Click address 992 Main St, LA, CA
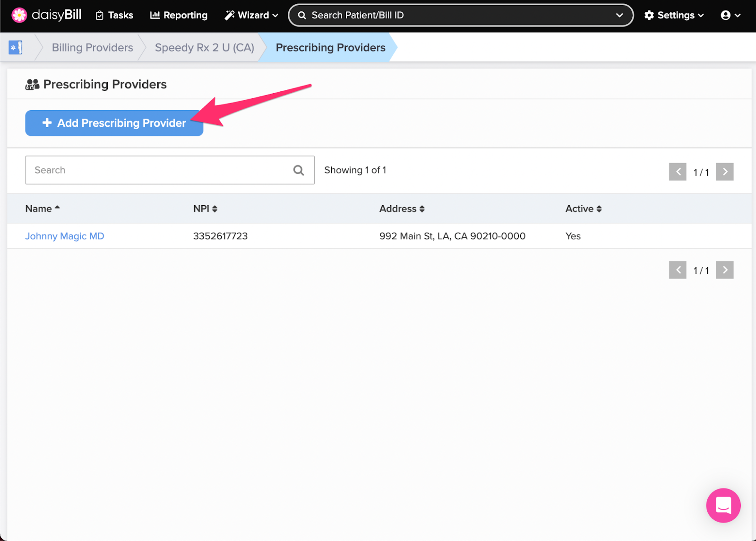Viewport: 756px width, 541px height. pyautogui.click(x=452, y=236)
